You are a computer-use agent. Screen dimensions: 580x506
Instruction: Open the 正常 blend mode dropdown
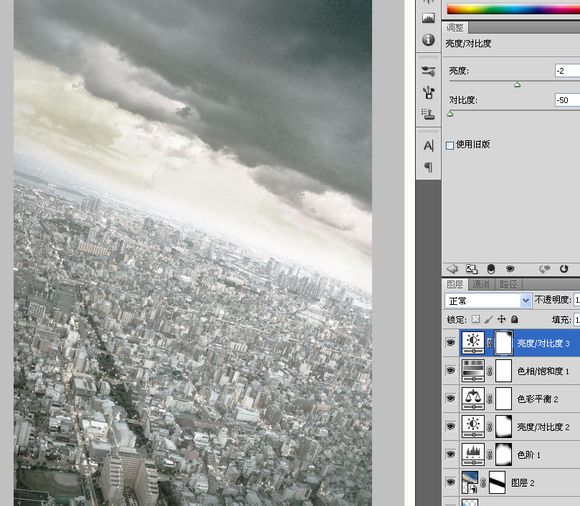[488, 301]
